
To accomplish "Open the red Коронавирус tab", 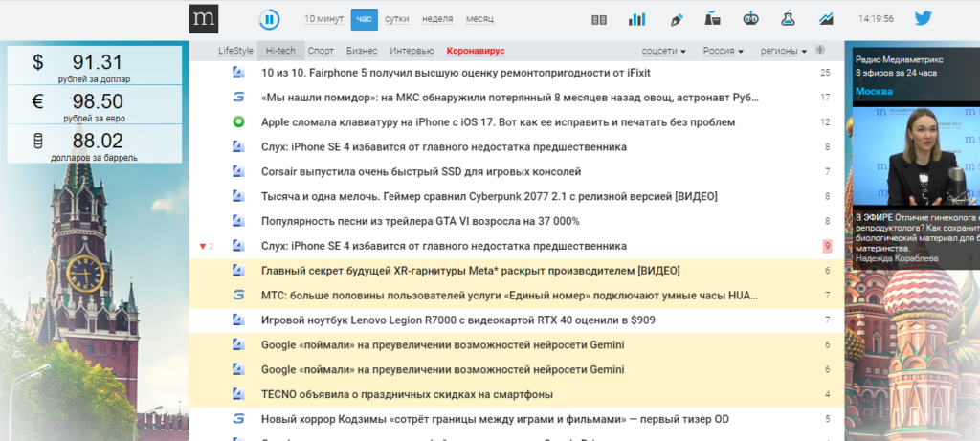I will 476,51.
